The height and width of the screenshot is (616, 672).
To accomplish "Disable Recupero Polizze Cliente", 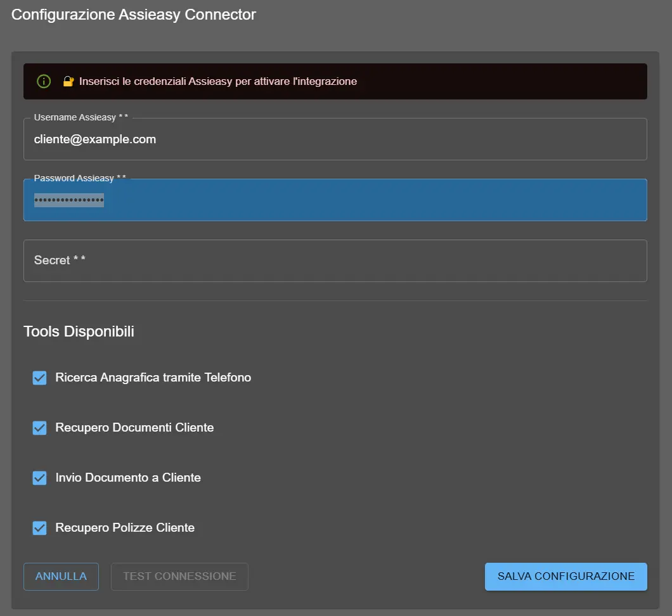I will [x=39, y=527].
